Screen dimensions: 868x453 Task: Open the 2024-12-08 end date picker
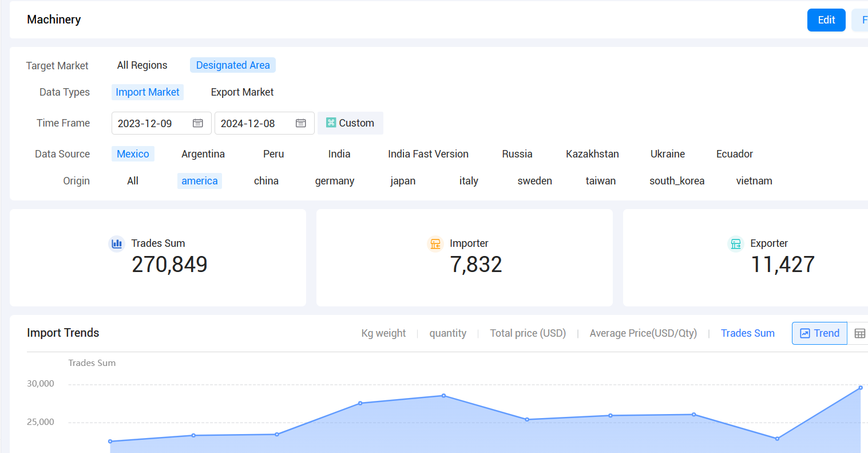tap(264, 123)
